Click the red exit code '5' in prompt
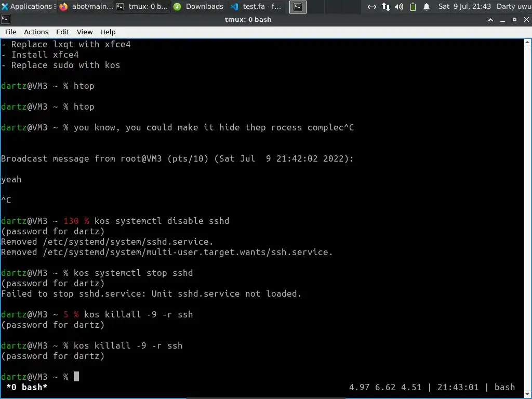This screenshot has height=399, width=532. point(66,314)
